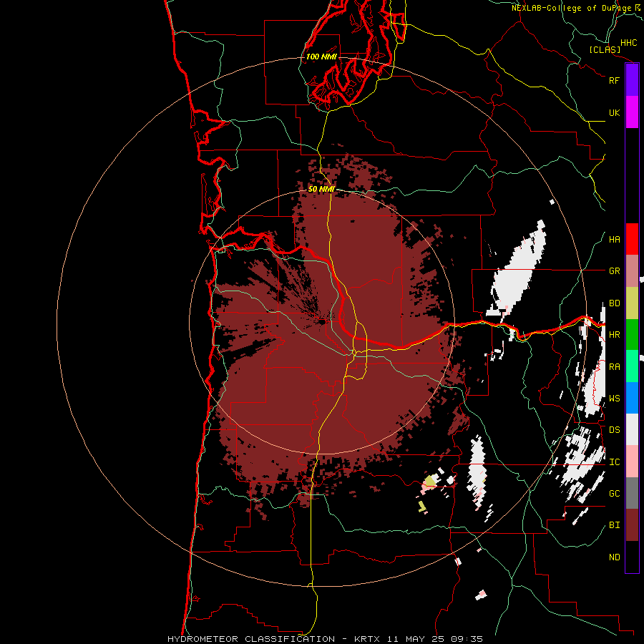644x644 pixels.
Task: Click the RF legend label
Action: coord(614,80)
